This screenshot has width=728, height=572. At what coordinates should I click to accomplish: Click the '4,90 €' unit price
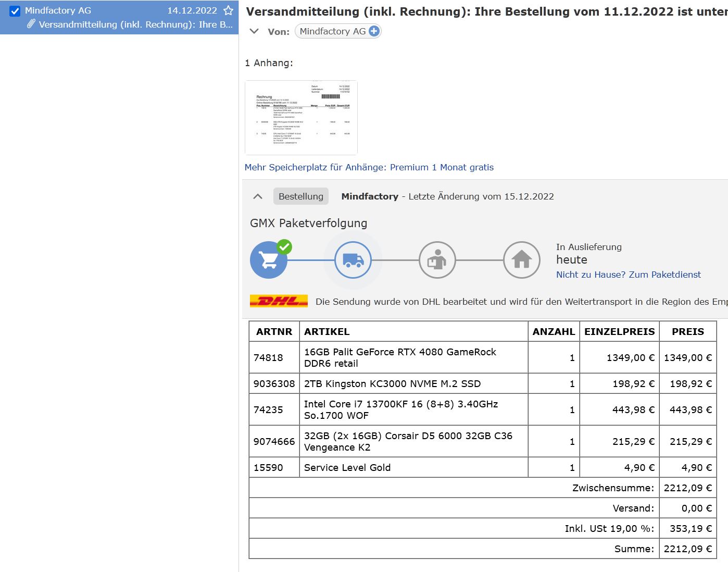pyautogui.click(x=639, y=467)
